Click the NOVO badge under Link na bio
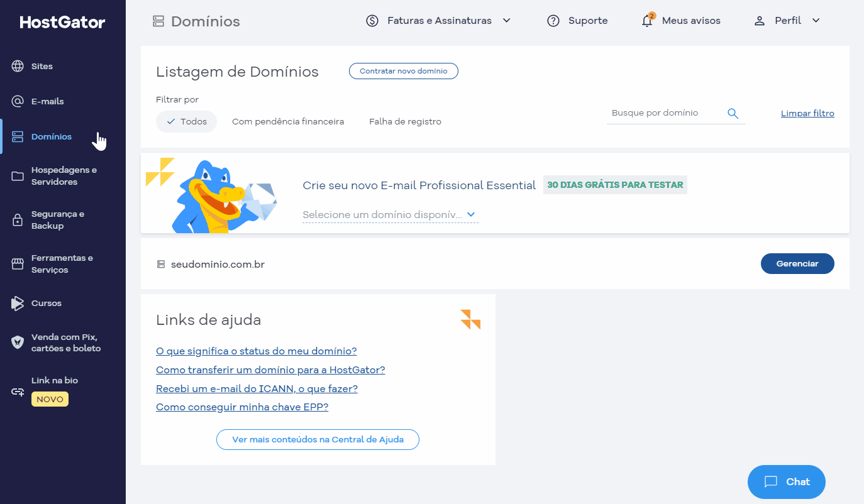The image size is (864, 504). (50, 399)
